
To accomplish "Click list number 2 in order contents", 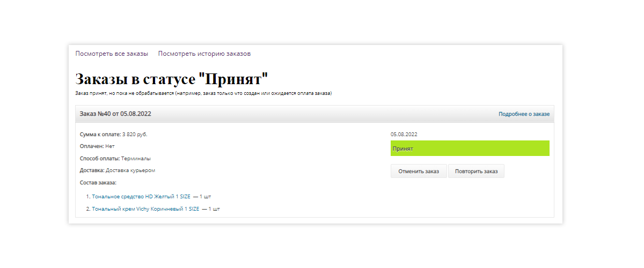I will 88,209.
